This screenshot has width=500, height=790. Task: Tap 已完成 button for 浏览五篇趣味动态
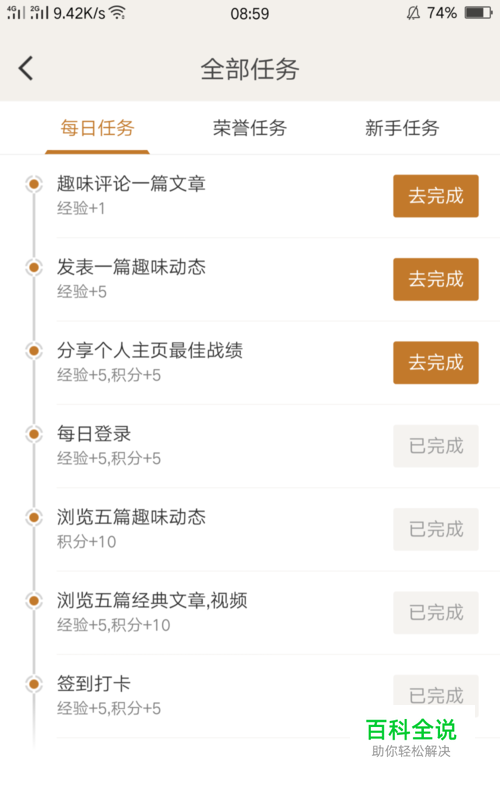click(x=435, y=529)
